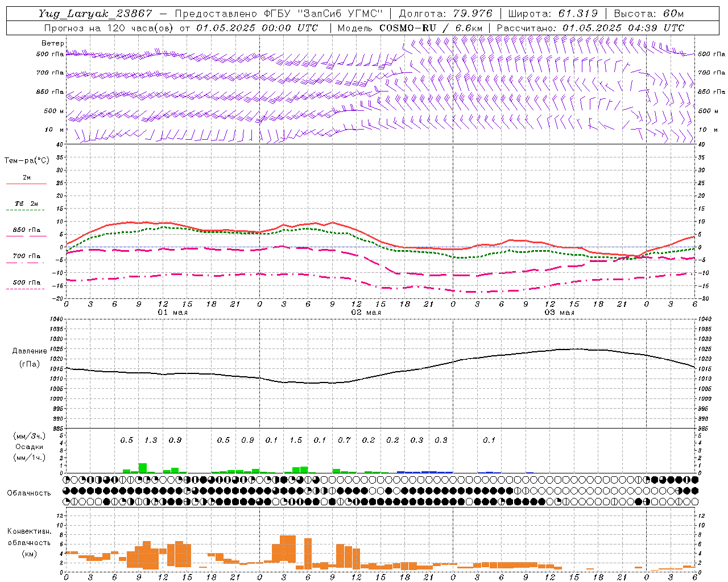Image resolution: width=728 pixels, height=582 pixels.
Task: Click the 700 гПа temperature legend label
Action: tap(27, 256)
